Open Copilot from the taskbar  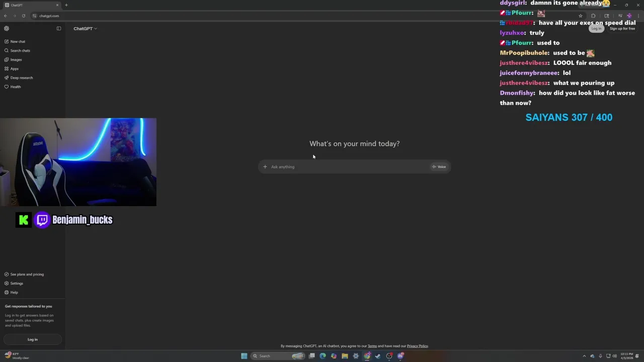click(x=334, y=356)
